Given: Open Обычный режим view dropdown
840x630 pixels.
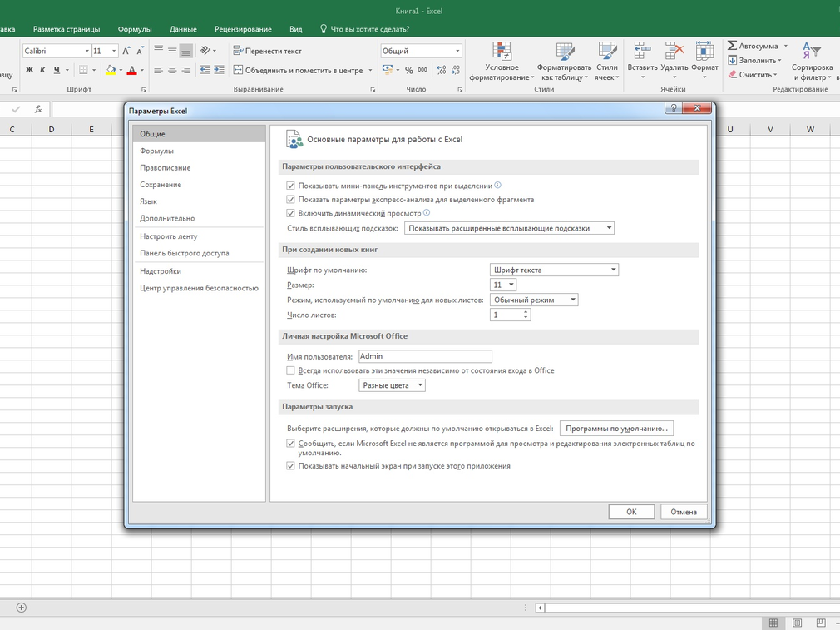Looking at the screenshot, I should (534, 300).
